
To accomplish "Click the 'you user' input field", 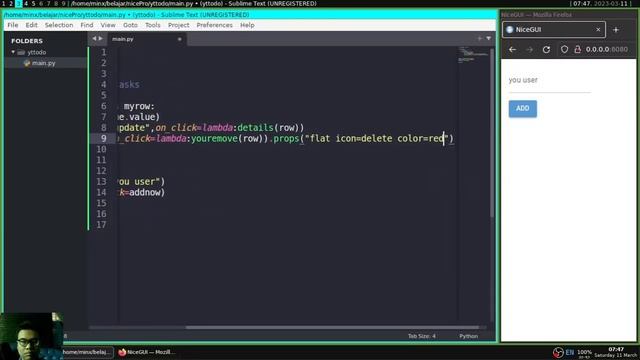I will pyautogui.click(x=549, y=80).
